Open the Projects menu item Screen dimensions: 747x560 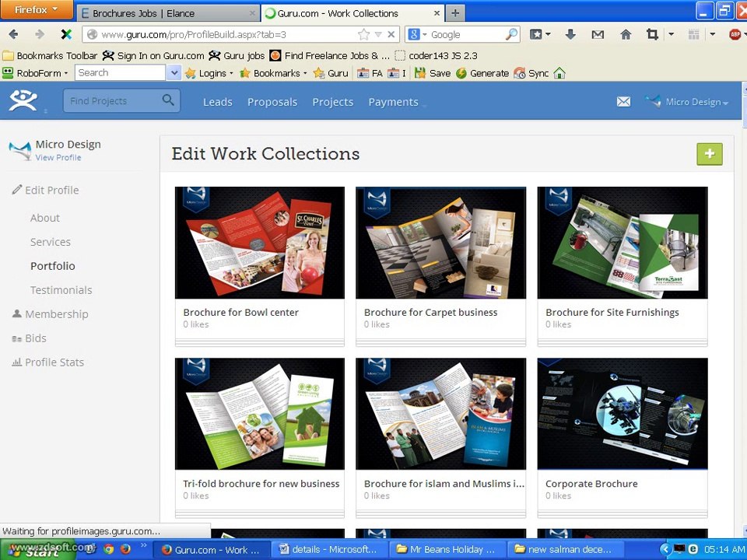pyautogui.click(x=332, y=102)
